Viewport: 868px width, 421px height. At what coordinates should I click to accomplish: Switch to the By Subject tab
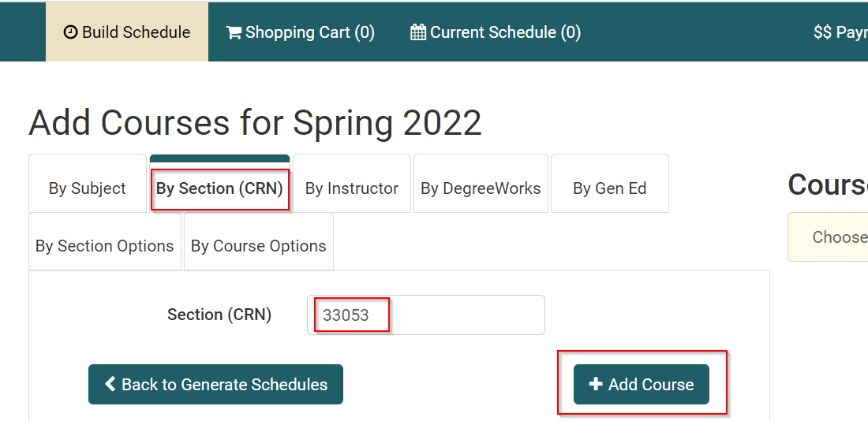pyautogui.click(x=88, y=188)
